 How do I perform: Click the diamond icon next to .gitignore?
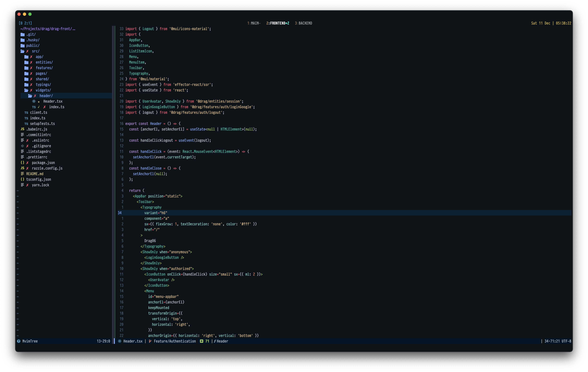click(x=22, y=146)
